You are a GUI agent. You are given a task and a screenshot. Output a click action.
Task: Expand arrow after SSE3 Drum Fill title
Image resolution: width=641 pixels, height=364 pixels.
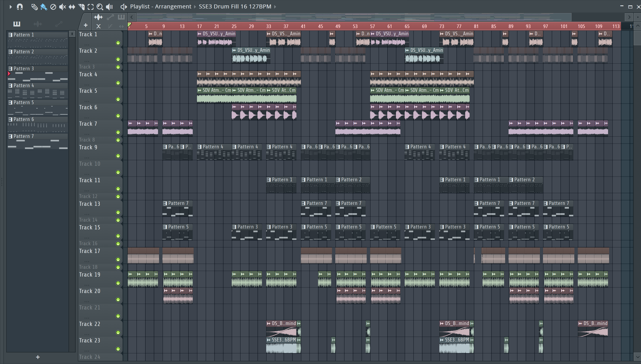click(x=275, y=7)
